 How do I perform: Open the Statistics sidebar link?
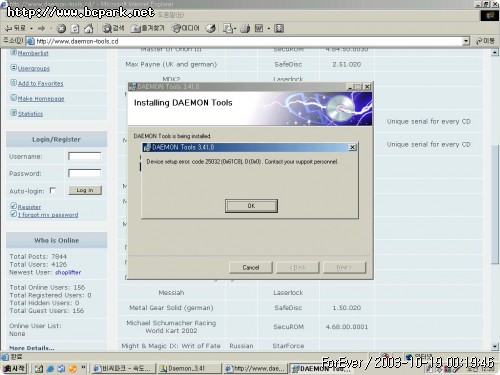pyautogui.click(x=30, y=114)
